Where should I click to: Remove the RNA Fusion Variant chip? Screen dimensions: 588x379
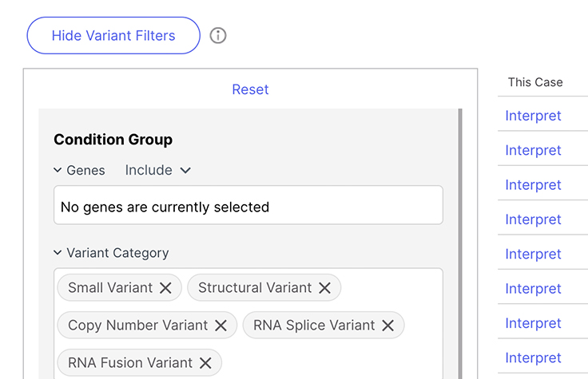click(205, 363)
